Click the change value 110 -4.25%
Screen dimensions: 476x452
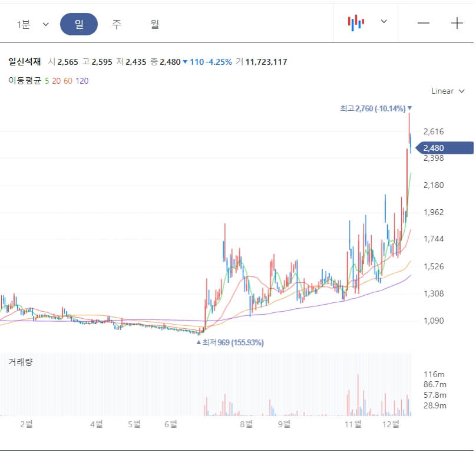[x=211, y=62]
